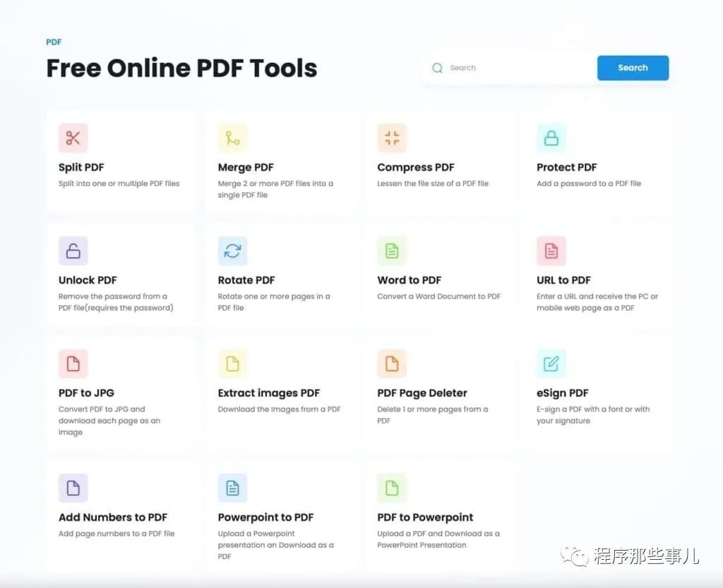Click the URL to PDF document icon

point(551,251)
